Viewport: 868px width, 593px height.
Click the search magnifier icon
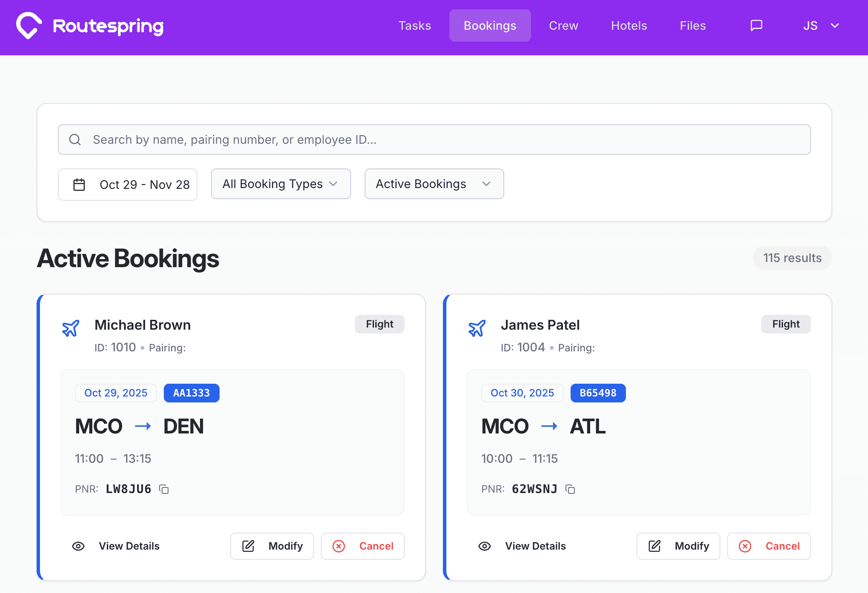pyautogui.click(x=75, y=139)
